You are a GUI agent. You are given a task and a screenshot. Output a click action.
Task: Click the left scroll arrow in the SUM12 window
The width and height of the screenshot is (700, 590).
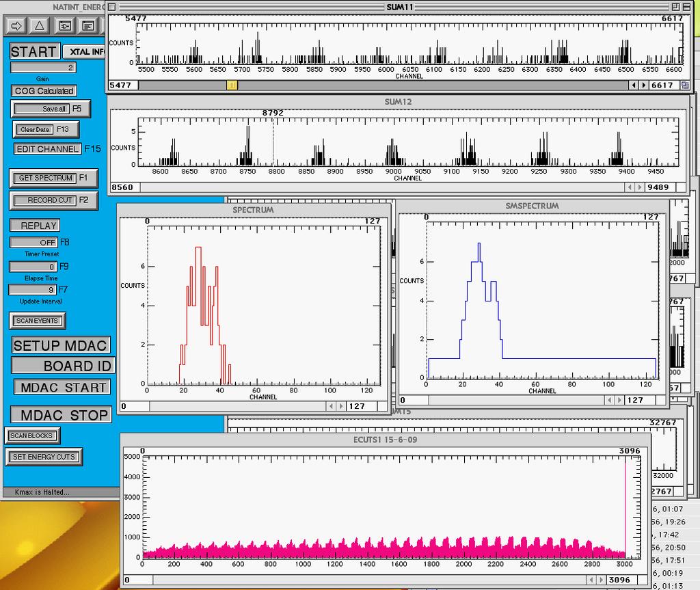pyautogui.click(x=630, y=187)
